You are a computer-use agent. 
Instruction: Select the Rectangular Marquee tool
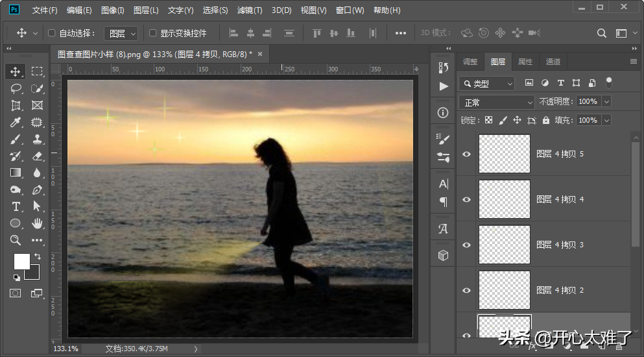pos(37,71)
